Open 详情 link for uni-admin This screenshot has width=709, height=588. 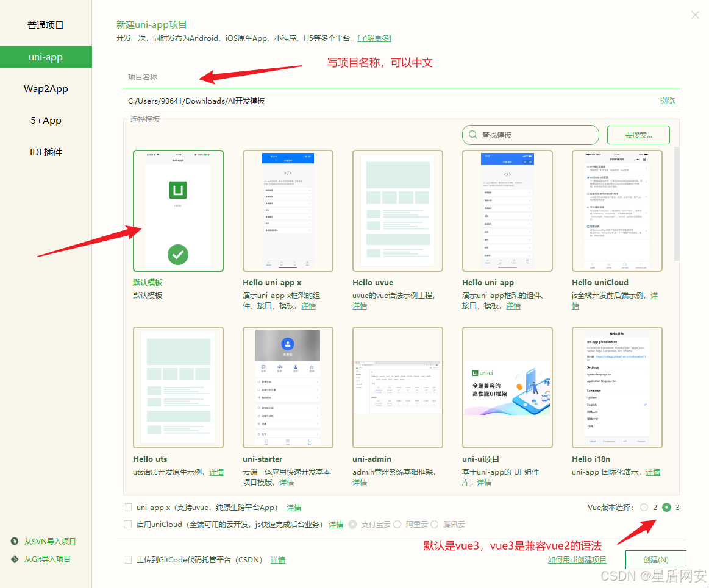[x=360, y=483]
